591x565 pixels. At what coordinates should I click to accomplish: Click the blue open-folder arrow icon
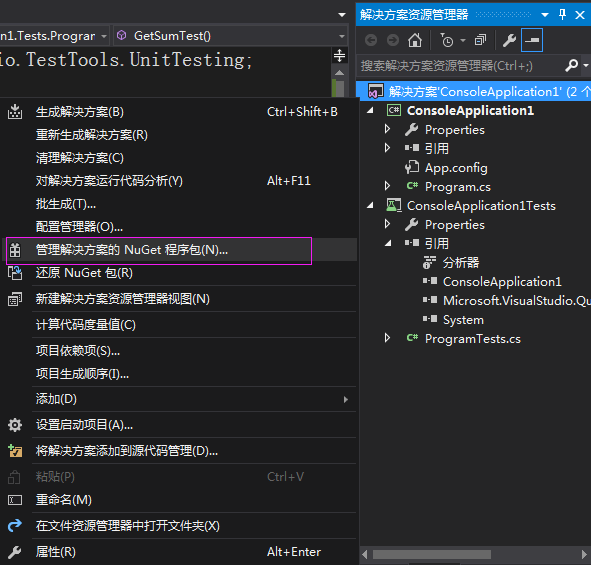[x=15, y=525]
